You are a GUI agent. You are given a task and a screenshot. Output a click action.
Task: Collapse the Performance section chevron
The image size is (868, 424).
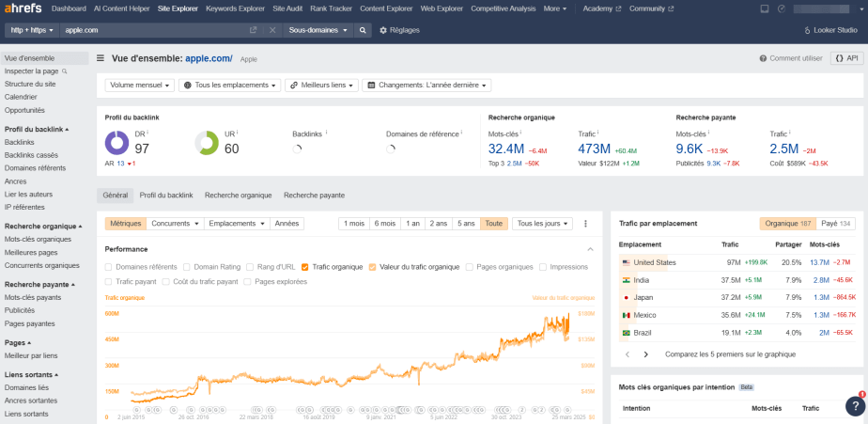[590, 249]
